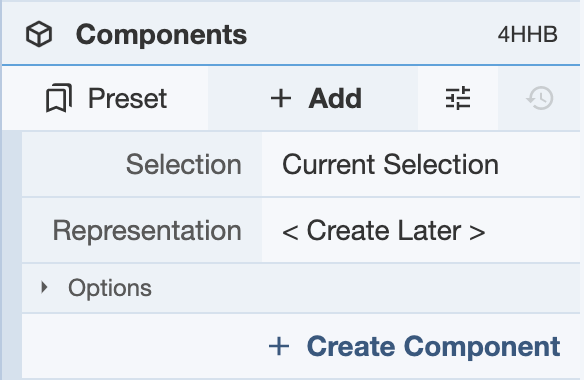Click the Components title text

[x=161, y=35]
